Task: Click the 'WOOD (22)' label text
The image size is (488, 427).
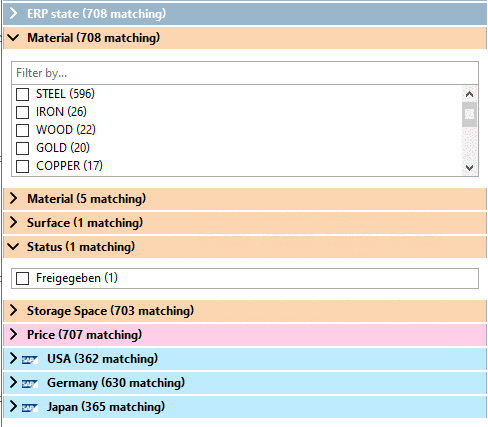Action: [x=66, y=130]
